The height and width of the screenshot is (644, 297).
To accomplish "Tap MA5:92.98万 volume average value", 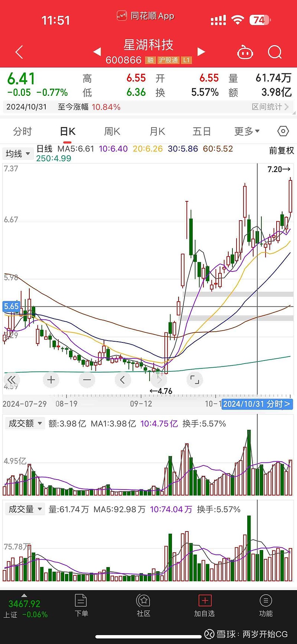I will point(120,510).
